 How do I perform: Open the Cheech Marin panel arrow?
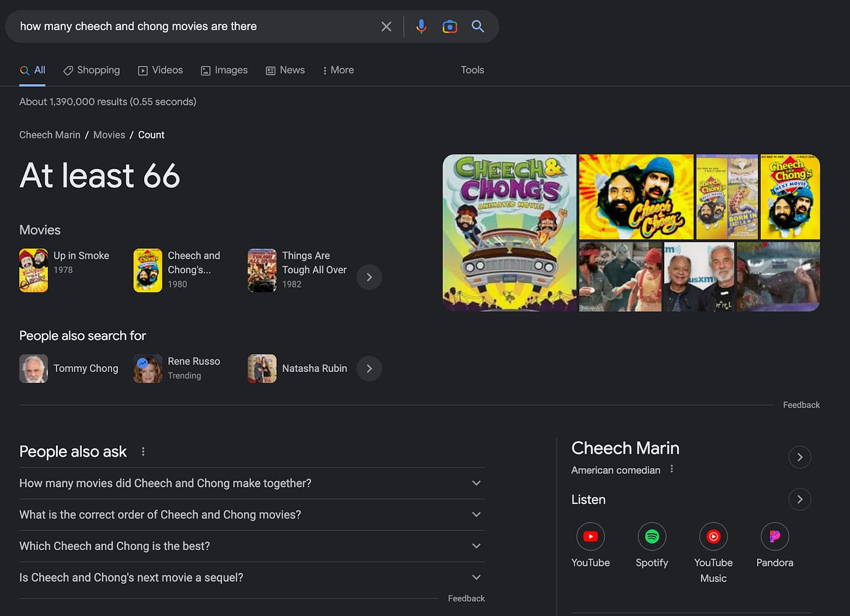pyautogui.click(x=800, y=457)
